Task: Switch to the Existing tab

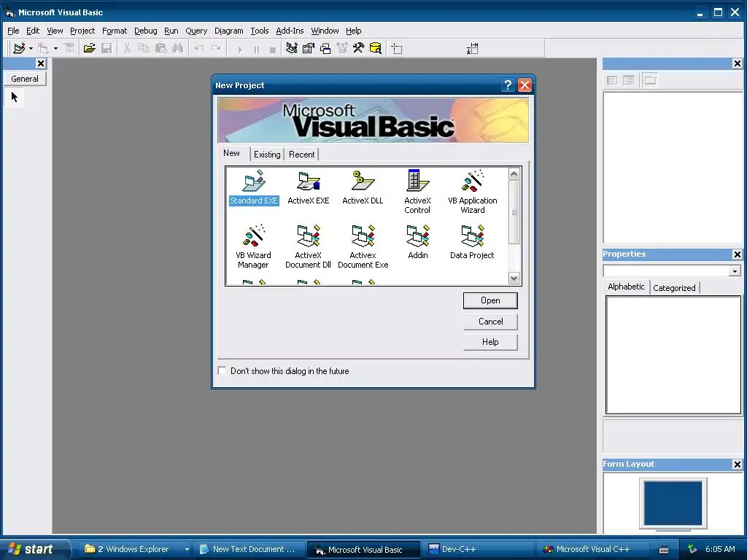Action: pos(267,155)
